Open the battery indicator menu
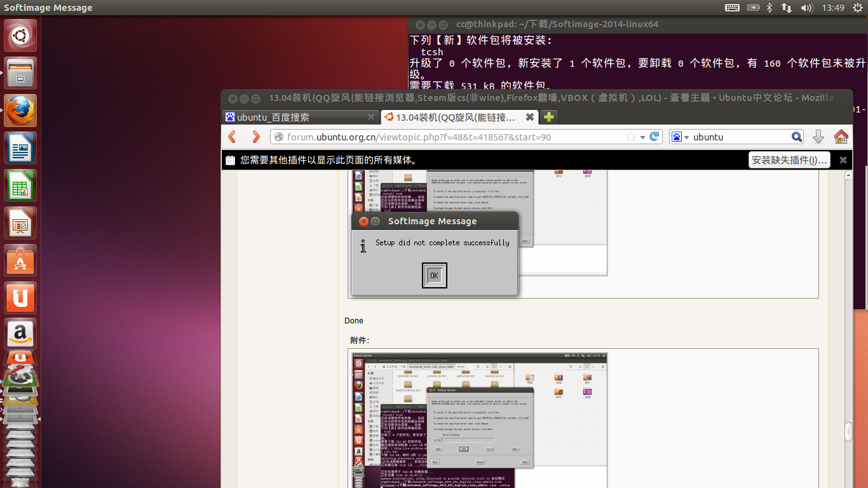 pos(753,8)
